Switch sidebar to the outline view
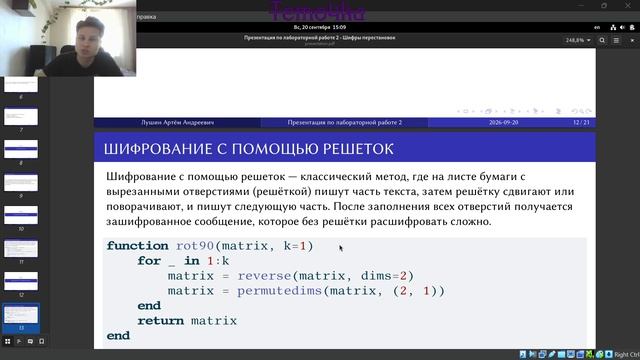The width and height of the screenshot is (640, 360). 19,341
